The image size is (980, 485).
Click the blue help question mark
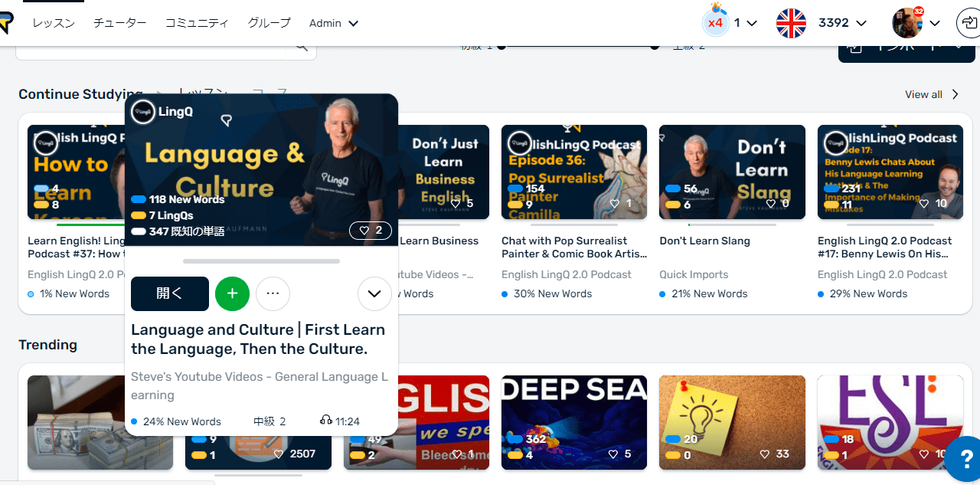[x=965, y=457]
